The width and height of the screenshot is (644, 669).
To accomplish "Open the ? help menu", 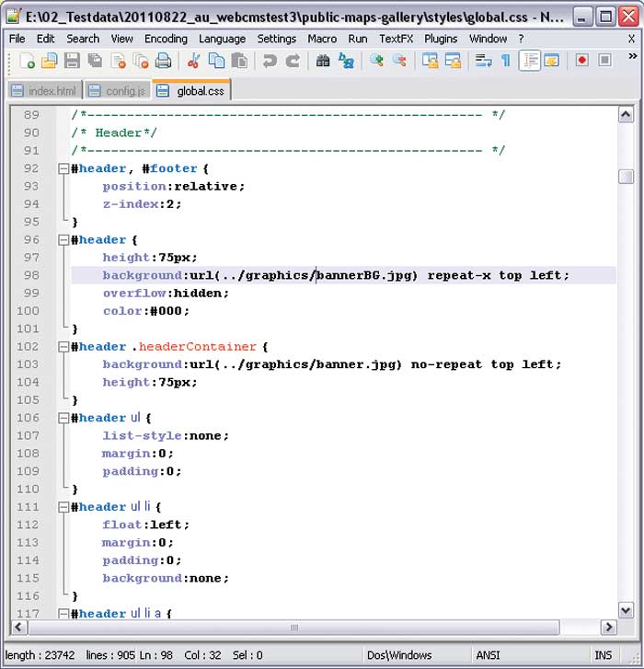I will point(521,39).
